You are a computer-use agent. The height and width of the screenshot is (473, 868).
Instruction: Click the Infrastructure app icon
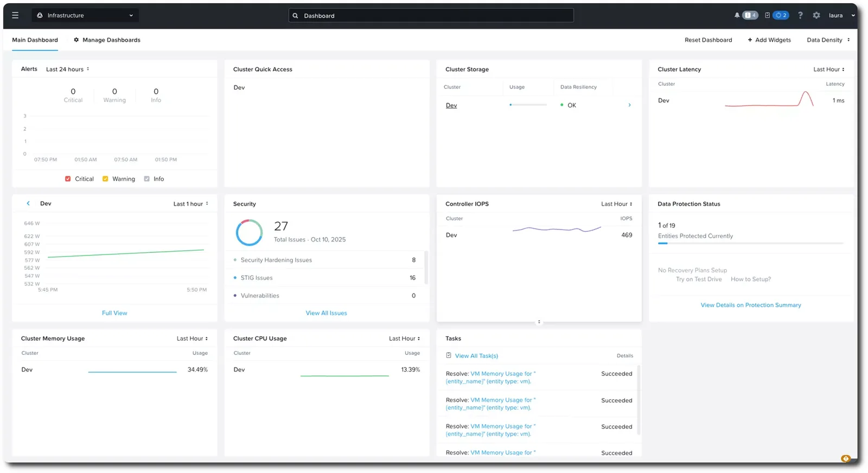pyautogui.click(x=40, y=15)
